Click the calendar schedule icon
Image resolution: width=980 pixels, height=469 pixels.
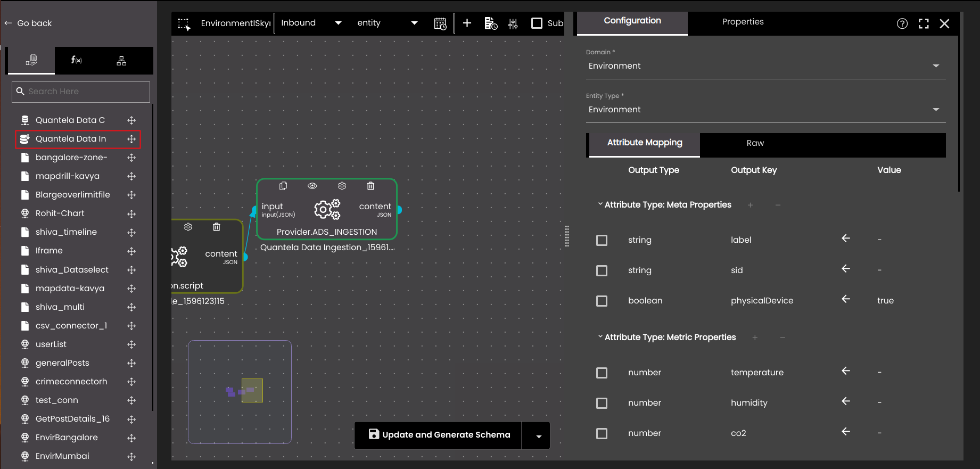[440, 23]
